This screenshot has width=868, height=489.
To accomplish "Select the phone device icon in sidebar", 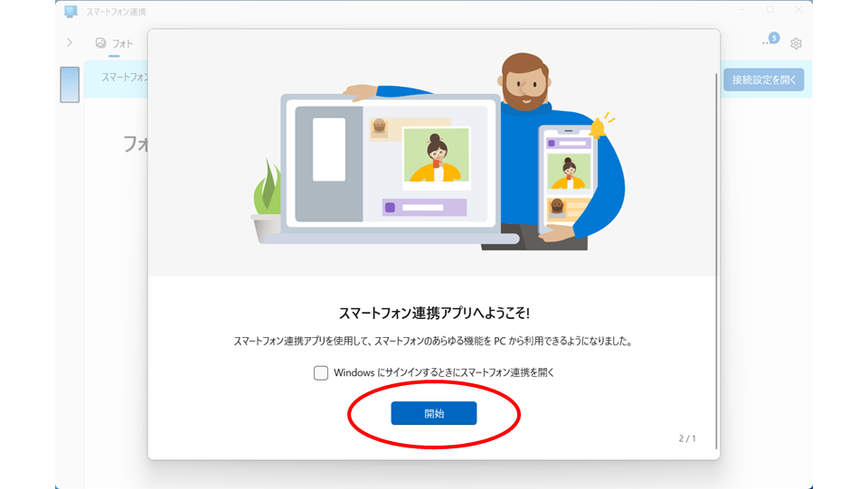I will tap(70, 85).
